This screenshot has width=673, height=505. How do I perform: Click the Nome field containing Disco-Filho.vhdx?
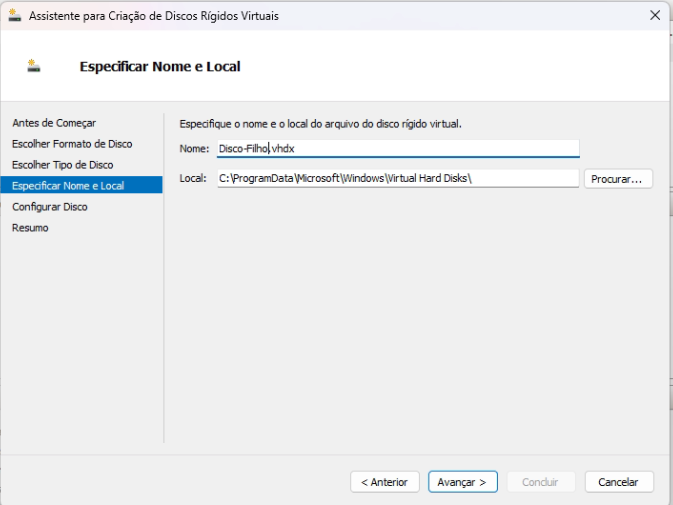[x=397, y=148]
